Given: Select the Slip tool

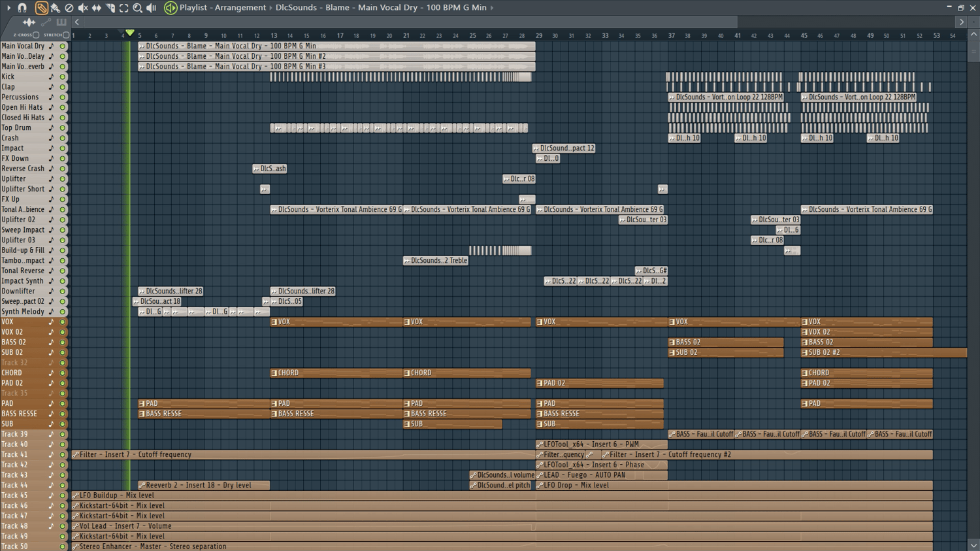Looking at the screenshot, I should [97, 8].
